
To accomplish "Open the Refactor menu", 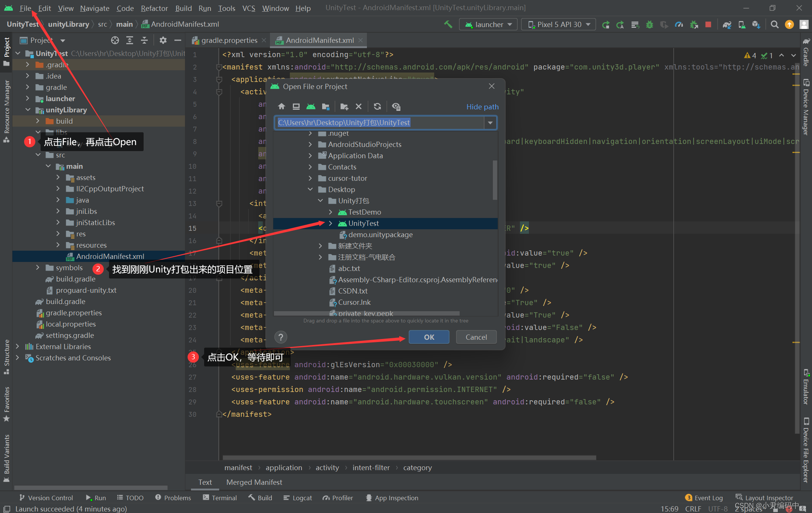I will pos(154,8).
